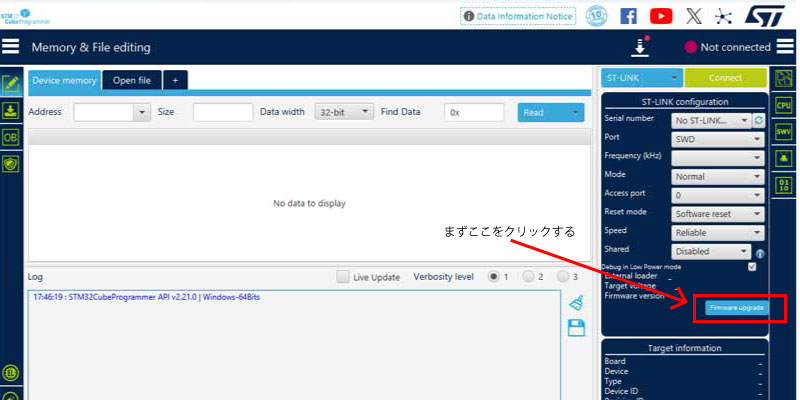Open Erasing & Programming download sidebar icon
The image size is (800, 400).
11,111
